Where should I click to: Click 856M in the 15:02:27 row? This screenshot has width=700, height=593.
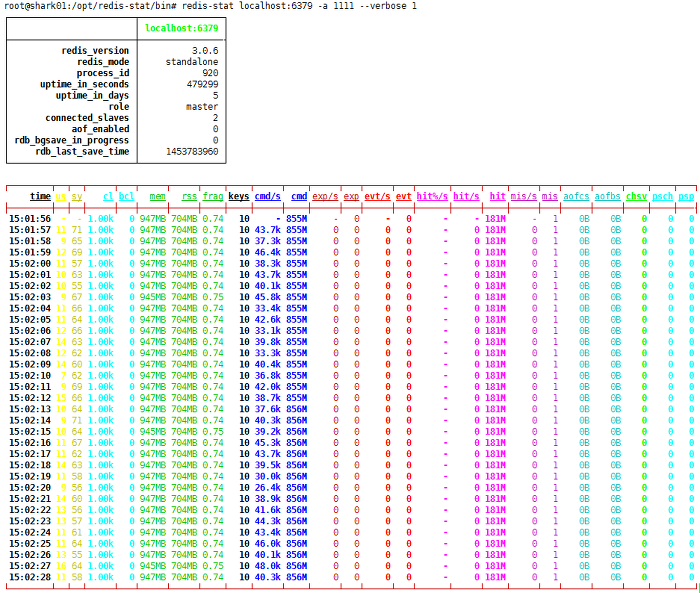pos(296,566)
